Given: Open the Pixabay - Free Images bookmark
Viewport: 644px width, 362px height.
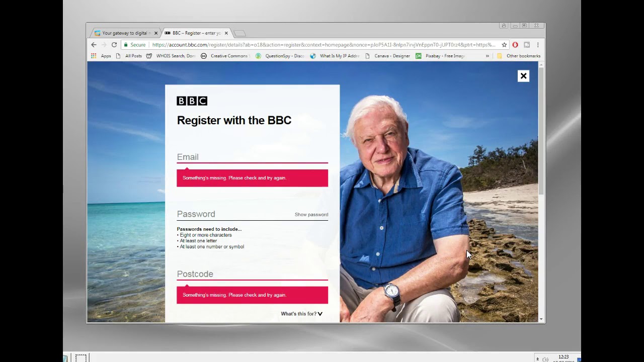Looking at the screenshot, I should tap(440, 56).
